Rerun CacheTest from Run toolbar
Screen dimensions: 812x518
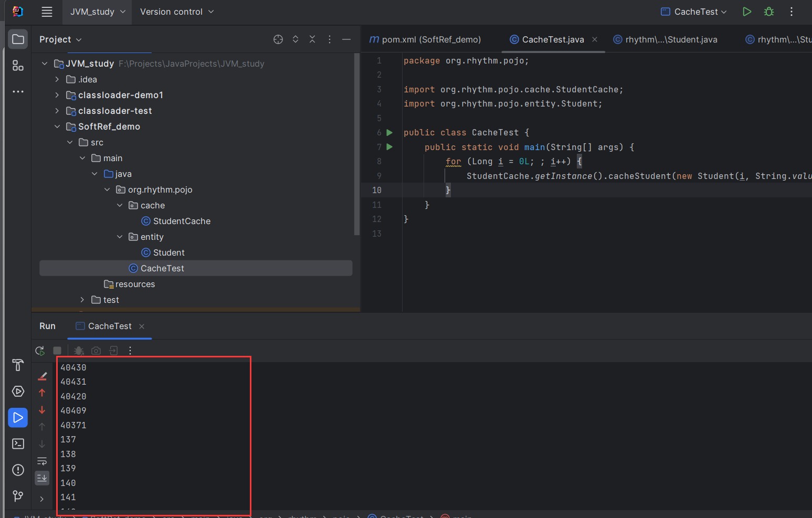click(x=40, y=350)
